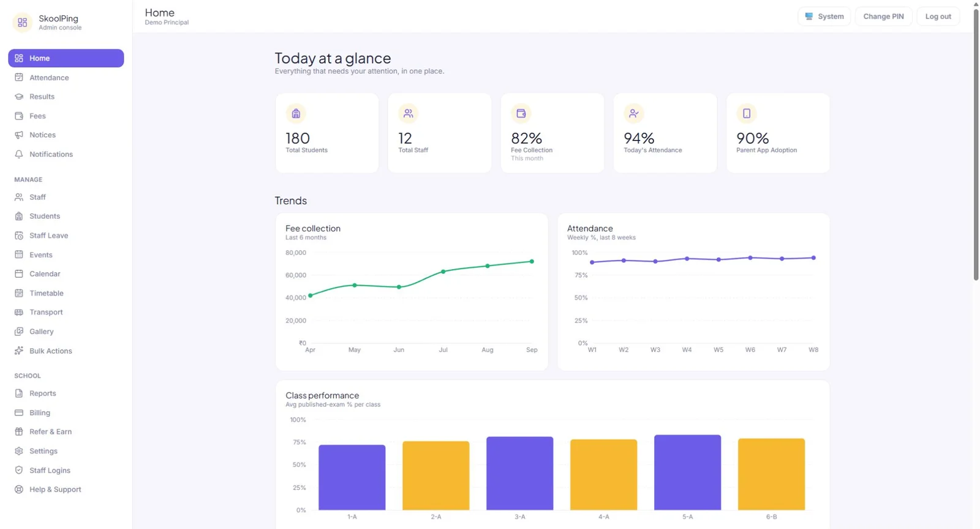Open the Total Staff stat card

pos(440,133)
